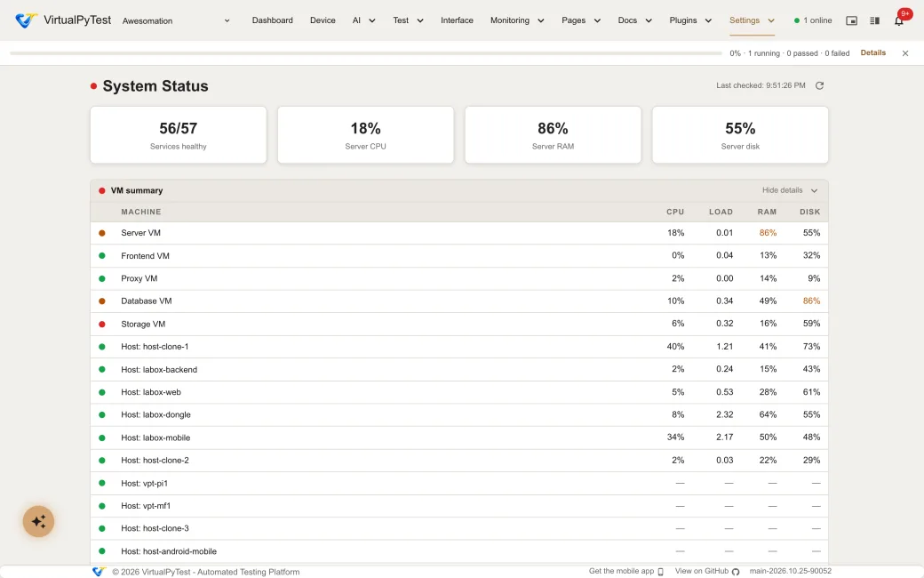Open the Device page
The width and height of the screenshot is (924, 578).
tap(323, 20)
